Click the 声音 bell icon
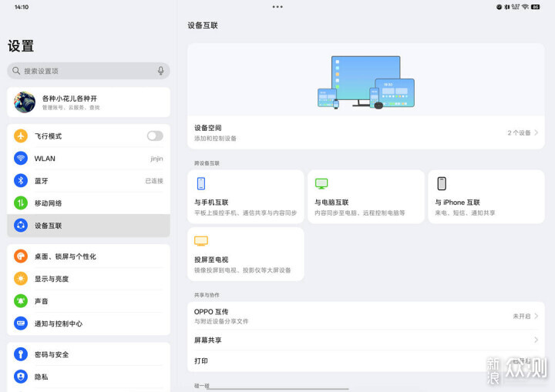 point(21,300)
